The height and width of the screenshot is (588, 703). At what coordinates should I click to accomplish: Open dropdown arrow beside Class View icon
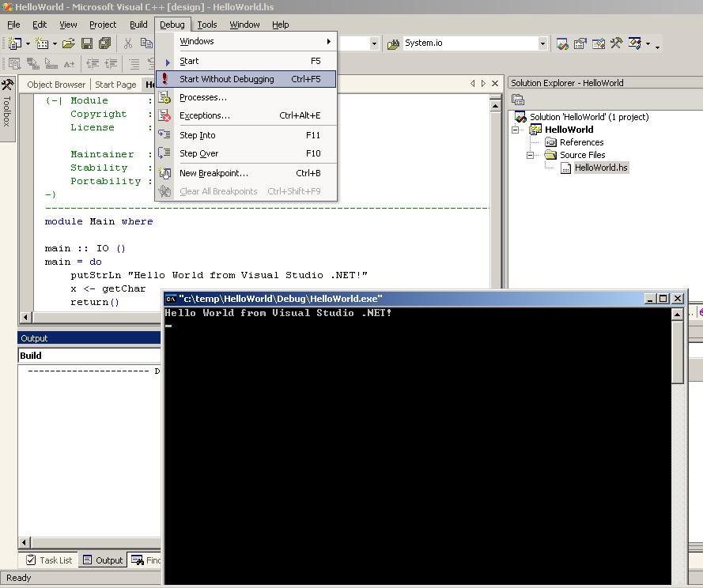point(648,44)
